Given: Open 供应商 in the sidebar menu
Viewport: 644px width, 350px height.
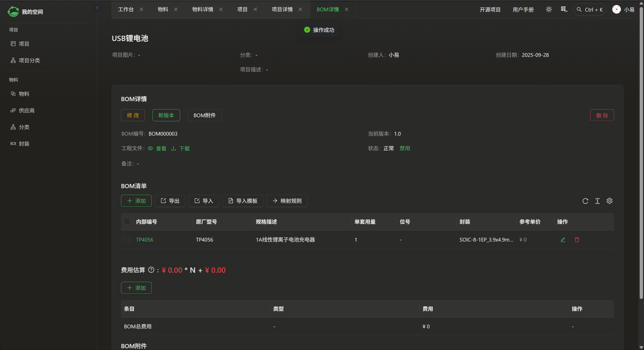Looking at the screenshot, I should click(26, 110).
